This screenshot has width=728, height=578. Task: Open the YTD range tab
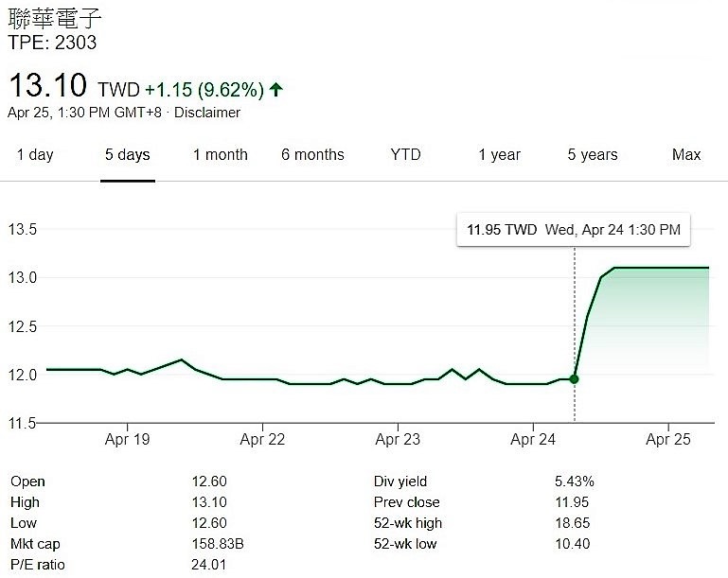405,154
